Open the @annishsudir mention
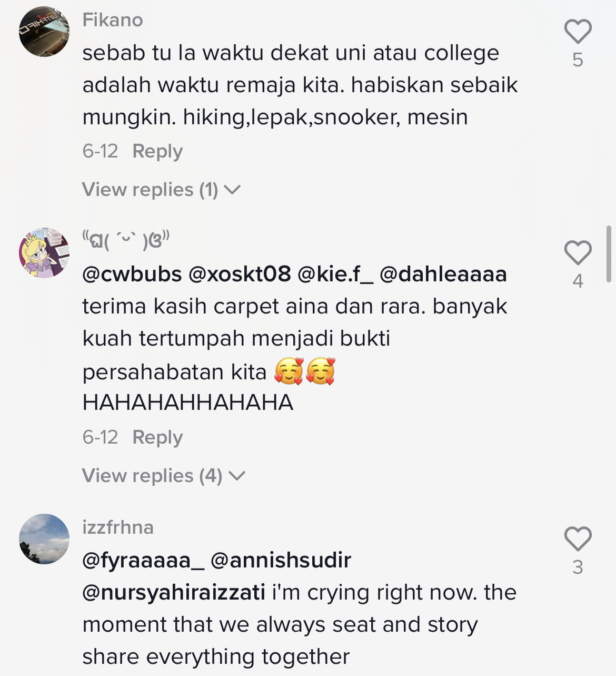The image size is (616, 676). [x=281, y=560]
